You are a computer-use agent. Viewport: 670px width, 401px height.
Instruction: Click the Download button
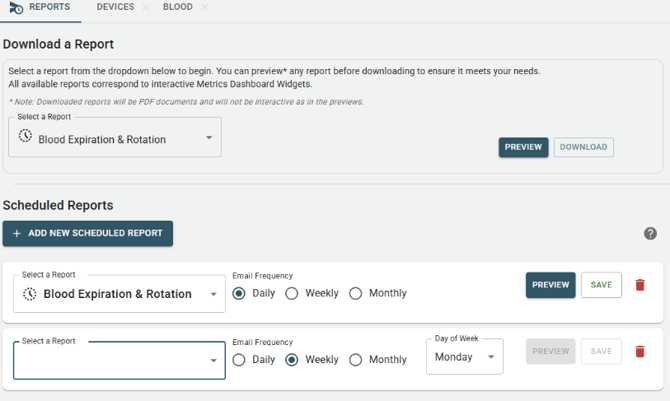point(583,147)
